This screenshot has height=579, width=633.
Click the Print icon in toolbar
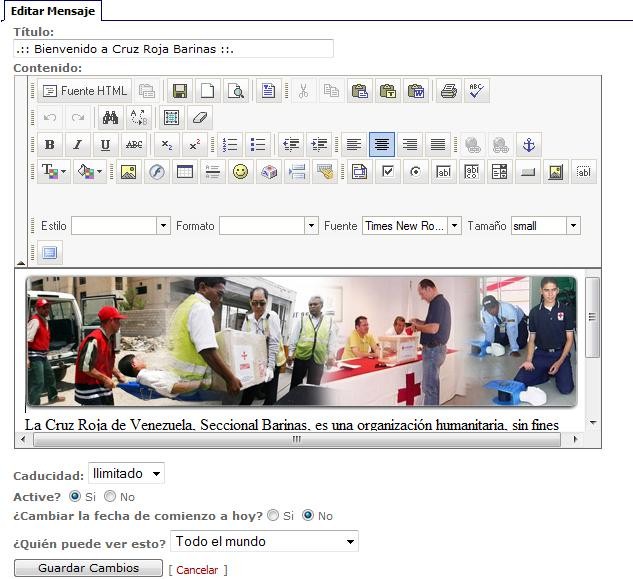click(449, 91)
